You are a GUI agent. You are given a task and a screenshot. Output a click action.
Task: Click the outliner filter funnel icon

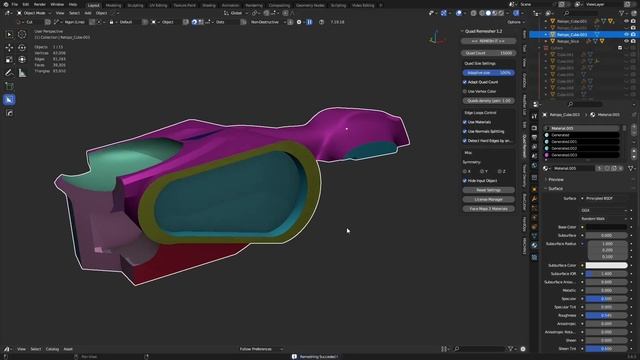[622, 13]
